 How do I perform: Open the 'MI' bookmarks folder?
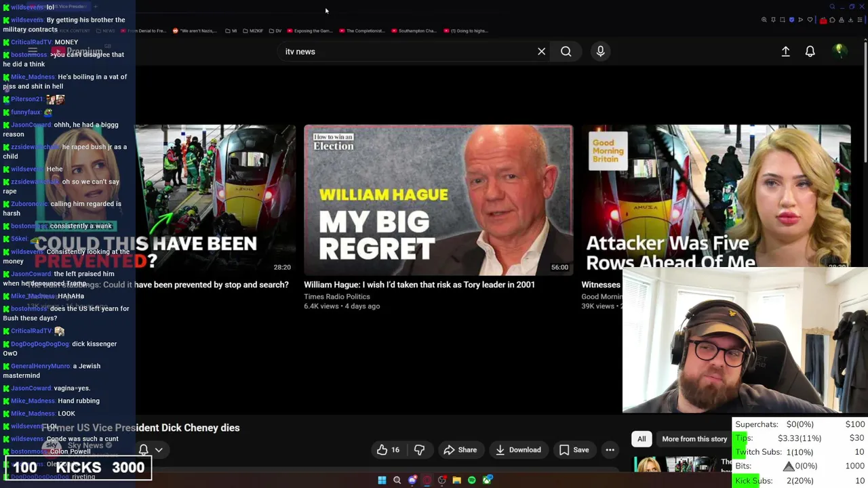231,30
